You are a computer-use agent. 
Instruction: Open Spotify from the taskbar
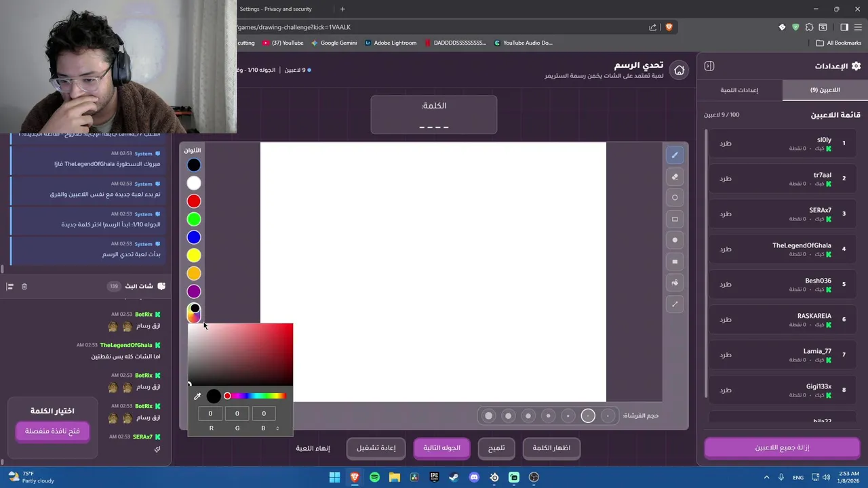pos(374,477)
